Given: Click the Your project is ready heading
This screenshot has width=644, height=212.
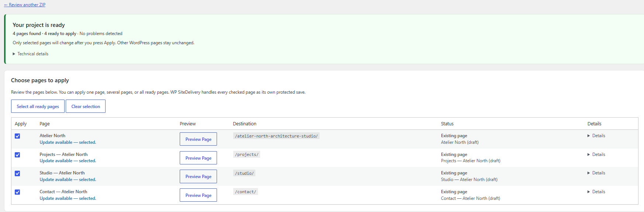Looking at the screenshot, I should point(39,25).
